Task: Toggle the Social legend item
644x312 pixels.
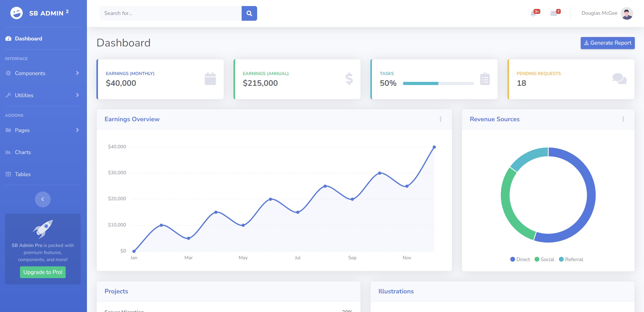Action: [x=544, y=259]
